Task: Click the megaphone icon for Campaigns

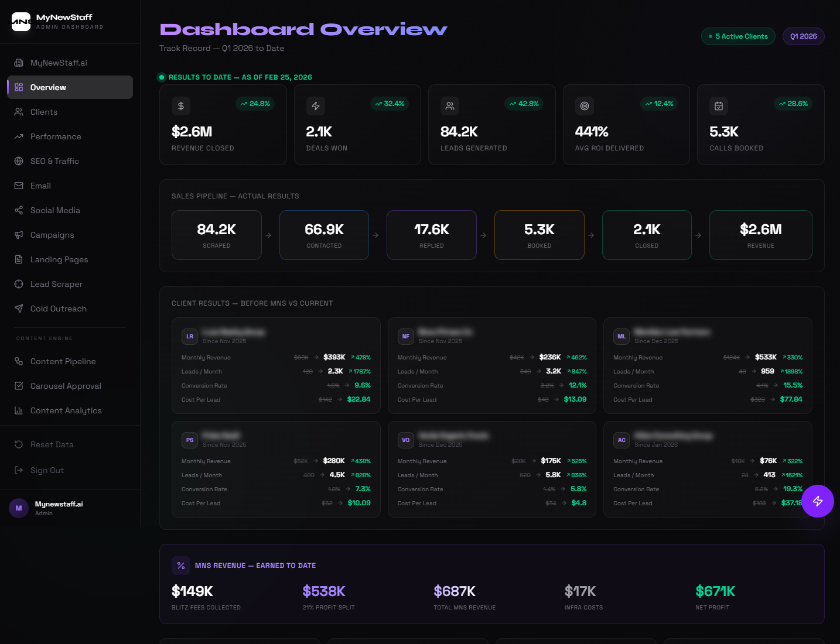Action: click(x=19, y=235)
